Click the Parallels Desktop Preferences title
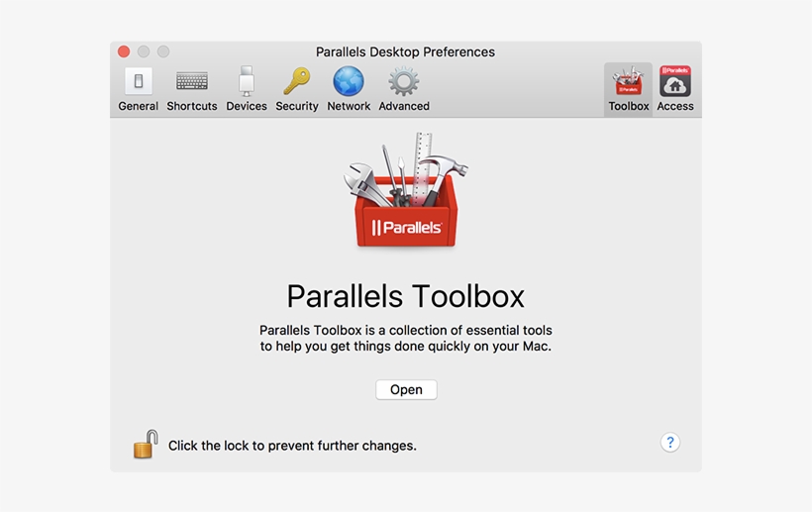812x512 pixels. 405,51
